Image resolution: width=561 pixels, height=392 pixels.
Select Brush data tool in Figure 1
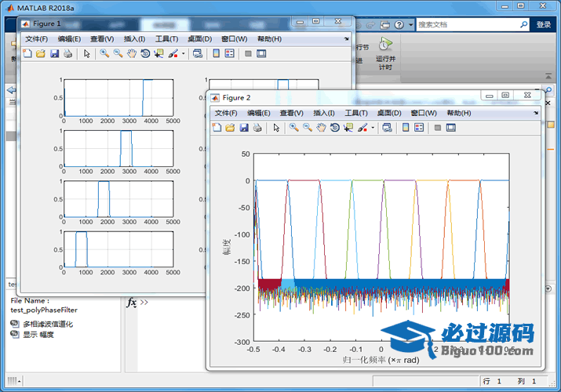(x=173, y=53)
